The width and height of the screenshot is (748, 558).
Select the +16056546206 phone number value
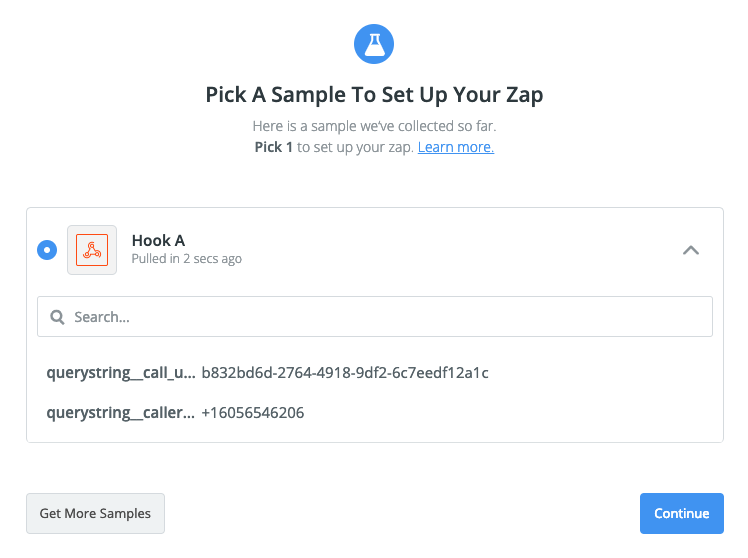(x=253, y=412)
